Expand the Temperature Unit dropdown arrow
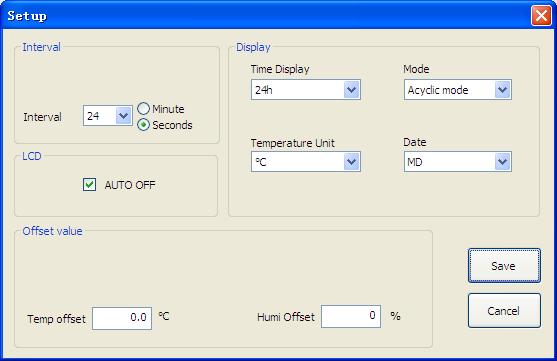The image size is (557, 361). pyautogui.click(x=352, y=162)
